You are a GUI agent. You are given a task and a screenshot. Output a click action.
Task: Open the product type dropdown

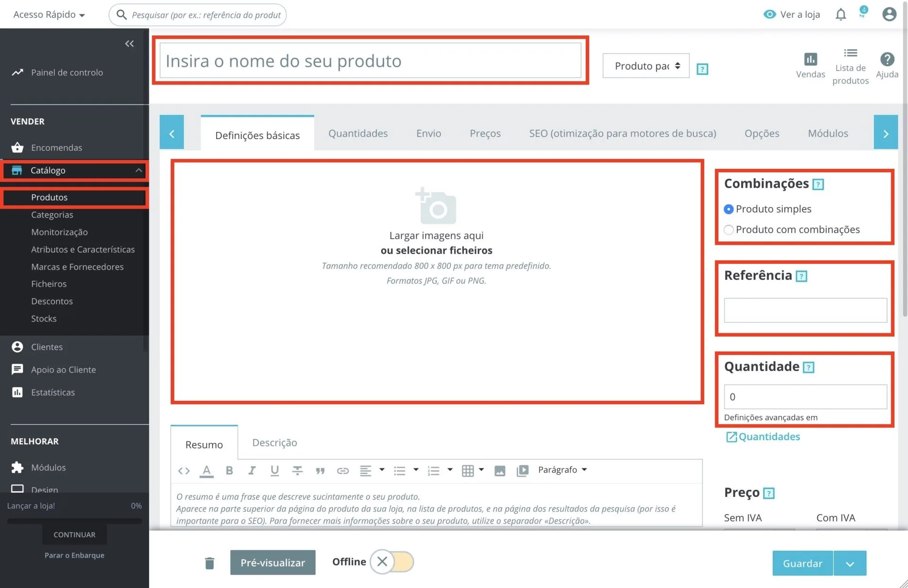tap(646, 66)
